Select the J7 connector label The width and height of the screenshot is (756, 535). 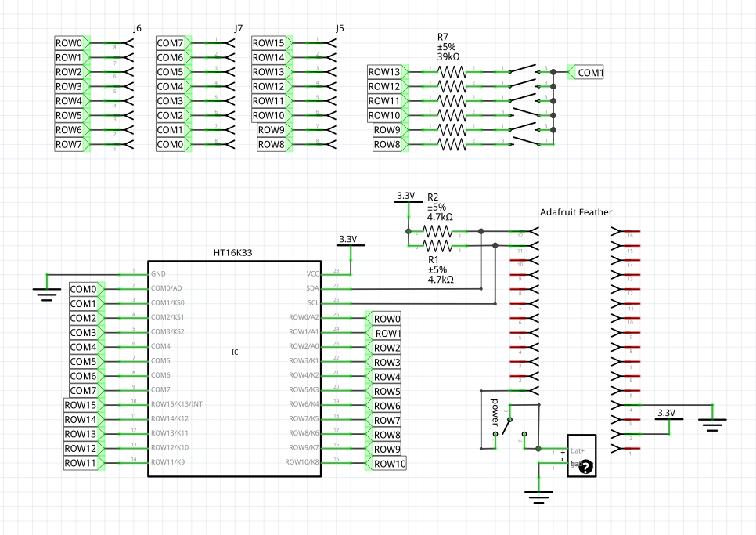click(239, 28)
